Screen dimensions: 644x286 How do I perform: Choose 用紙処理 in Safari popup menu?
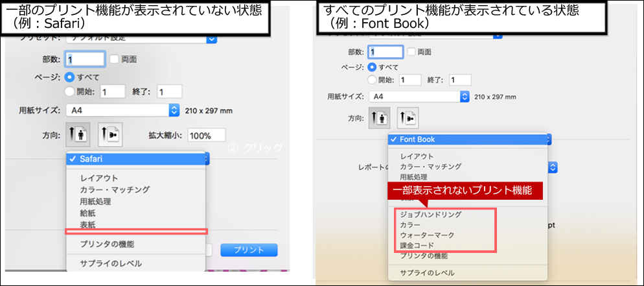coord(95,202)
